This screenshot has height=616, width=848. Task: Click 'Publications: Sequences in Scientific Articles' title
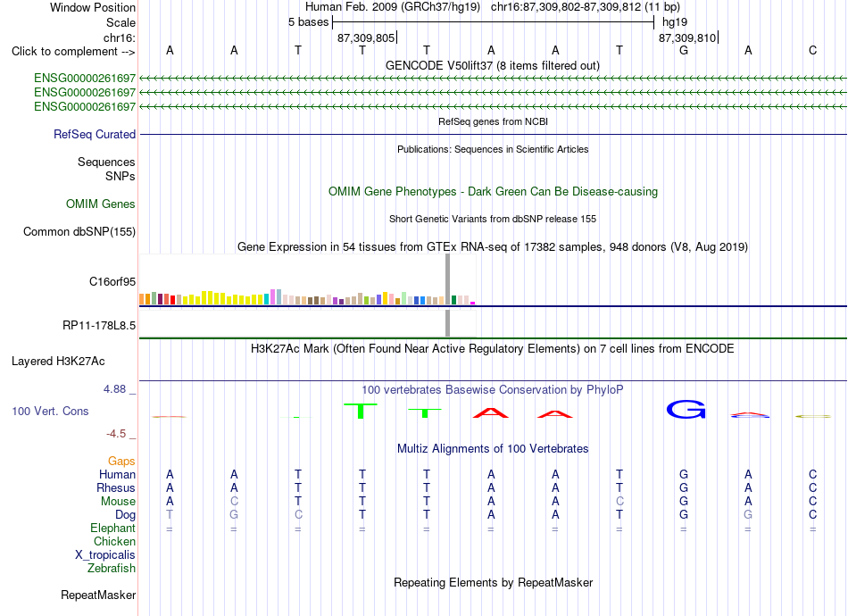click(493, 149)
